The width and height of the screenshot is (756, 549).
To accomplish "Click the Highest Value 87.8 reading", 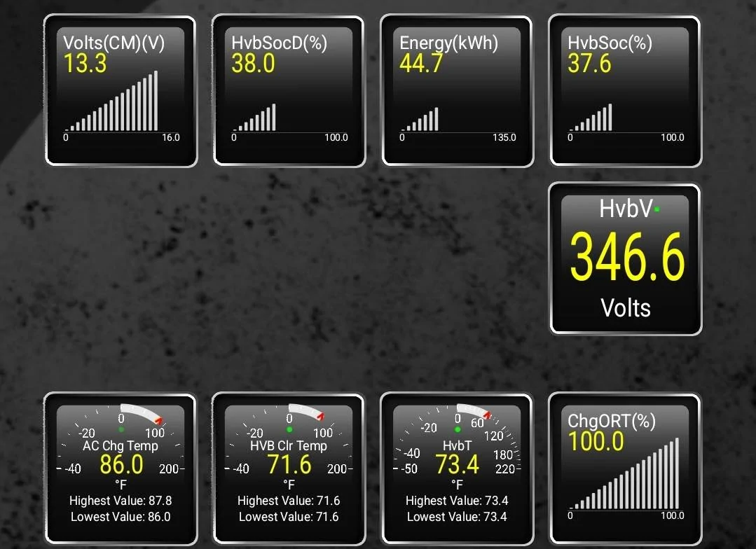I will pos(119,501).
